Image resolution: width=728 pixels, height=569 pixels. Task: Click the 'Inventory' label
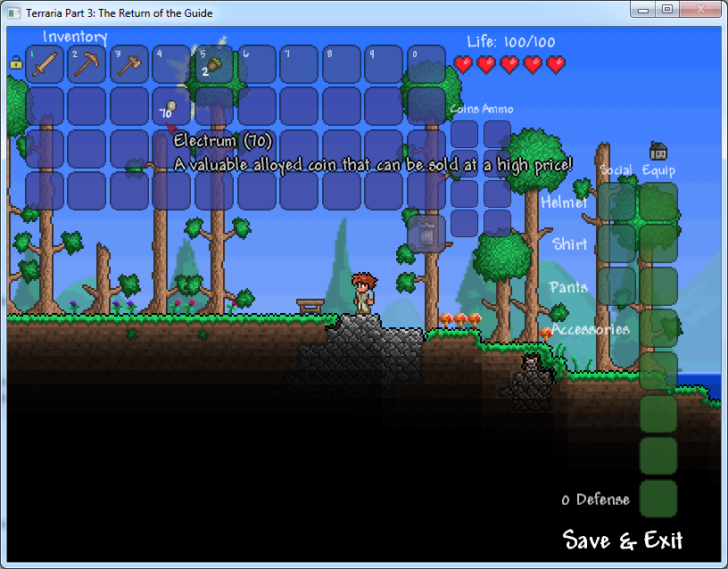(75, 37)
